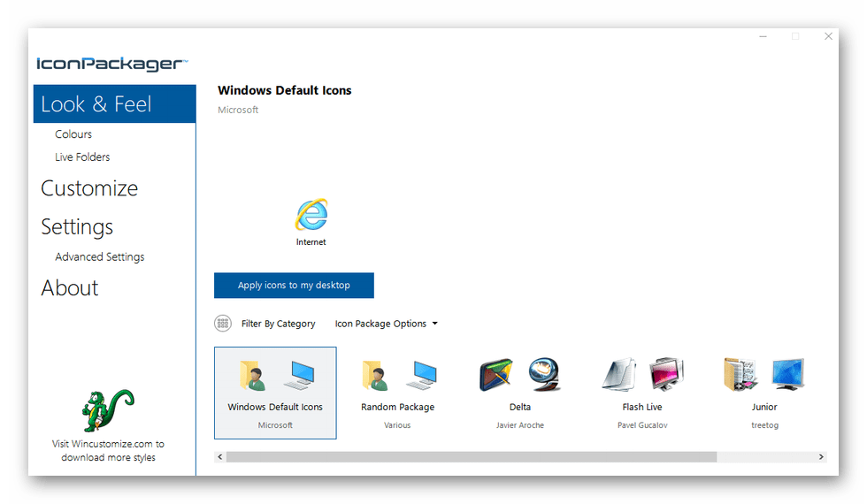
Task: Click Windows Default Icons user folder icon
Action: (x=251, y=375)
